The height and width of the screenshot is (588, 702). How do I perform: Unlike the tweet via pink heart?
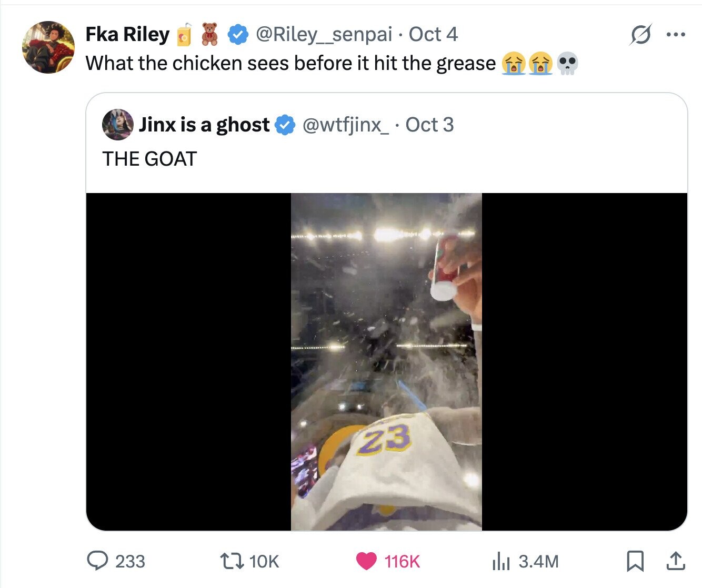point(366,561)
